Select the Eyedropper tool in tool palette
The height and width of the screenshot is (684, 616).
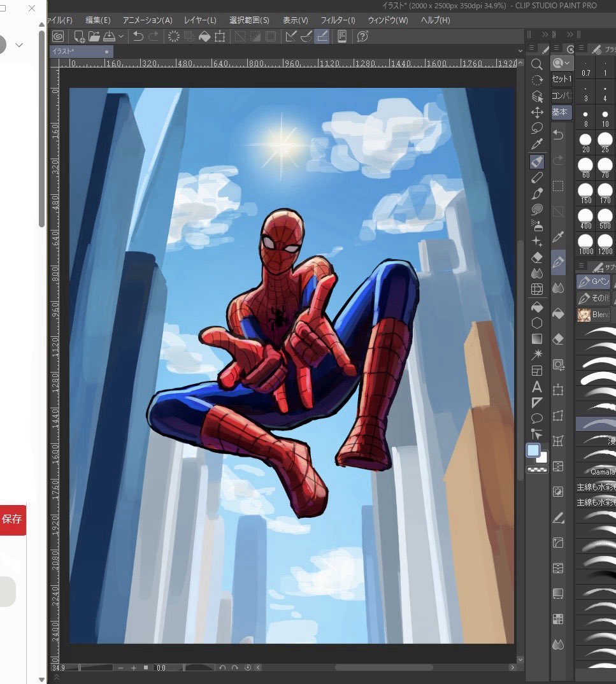[537, 145]
